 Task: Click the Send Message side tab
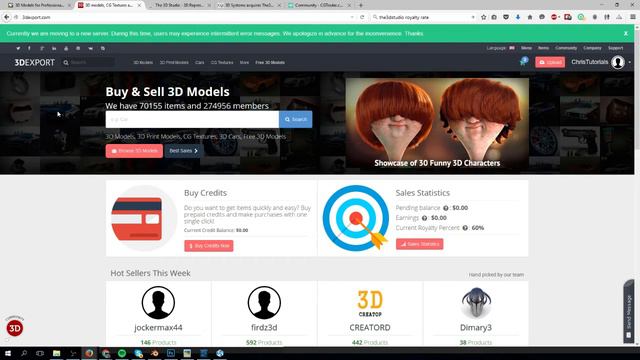(x=629, y=311)
